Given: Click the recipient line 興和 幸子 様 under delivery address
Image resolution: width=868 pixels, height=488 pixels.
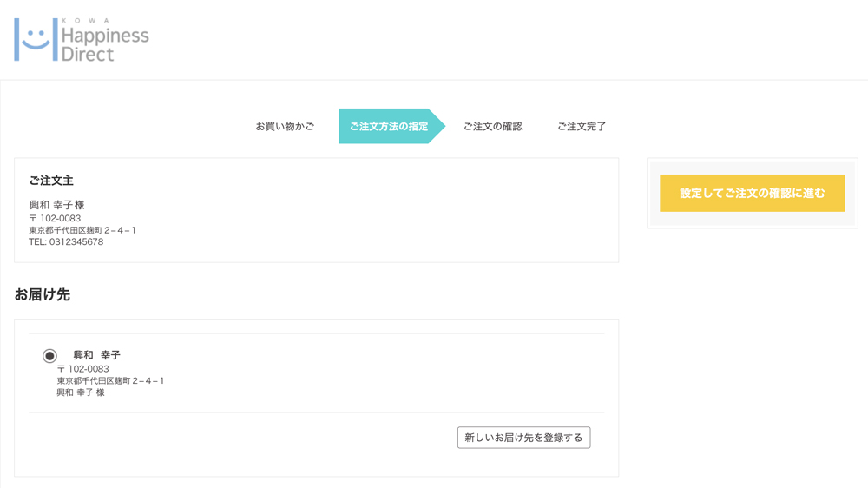Looking at the screenshot, I should click(81, 392).
